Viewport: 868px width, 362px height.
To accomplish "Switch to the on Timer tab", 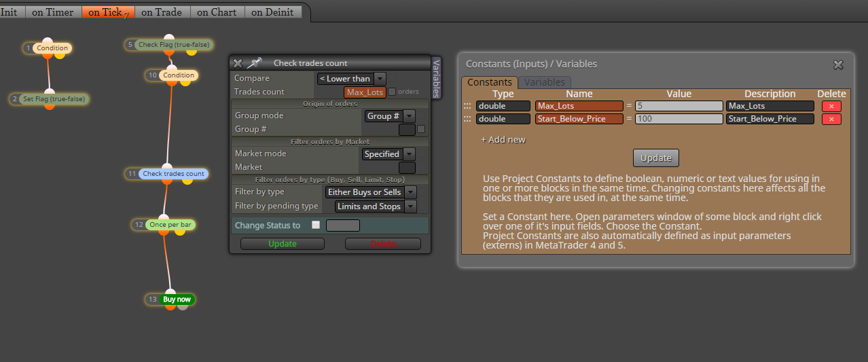I will [53, 12].
